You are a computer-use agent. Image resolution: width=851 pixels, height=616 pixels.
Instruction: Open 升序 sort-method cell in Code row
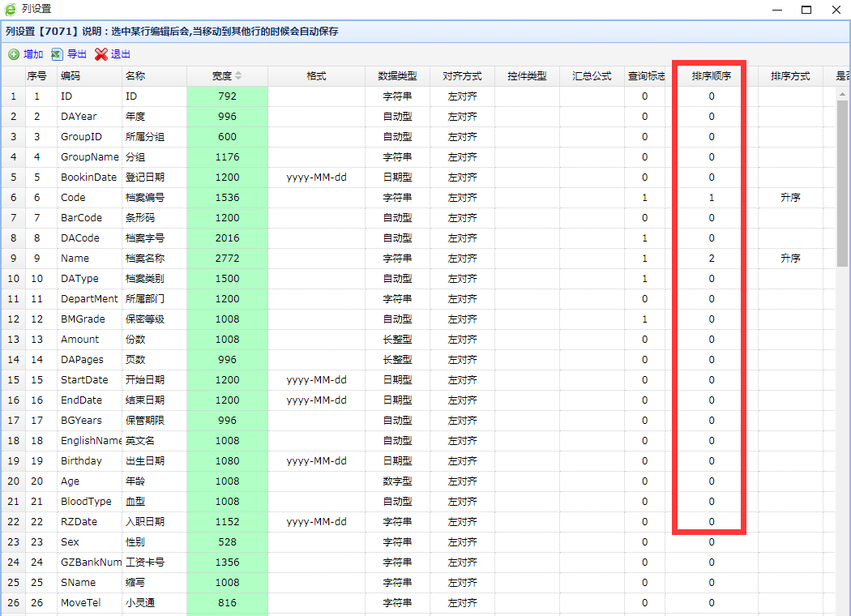point(790,198)
